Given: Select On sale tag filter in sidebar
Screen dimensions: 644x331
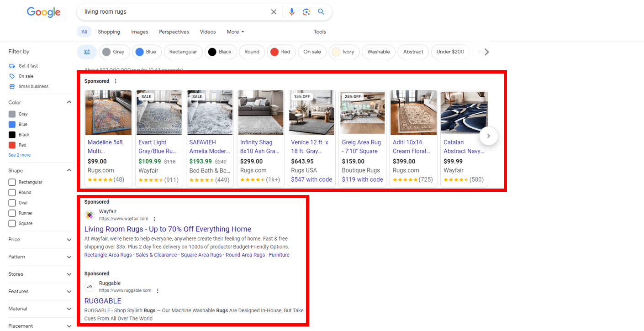Looking at the screenshot, I should [x=21, y=76].
